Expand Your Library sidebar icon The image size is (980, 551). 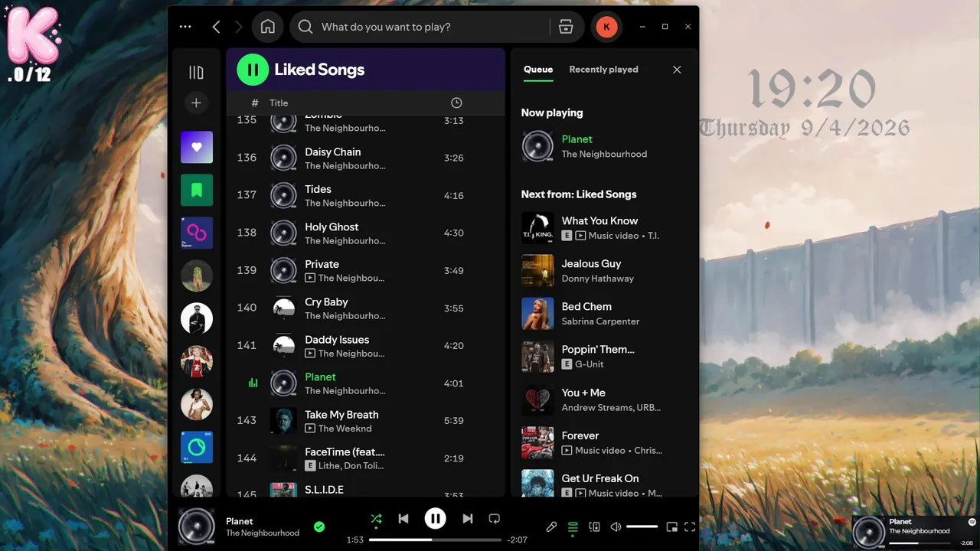click(196, 73)
